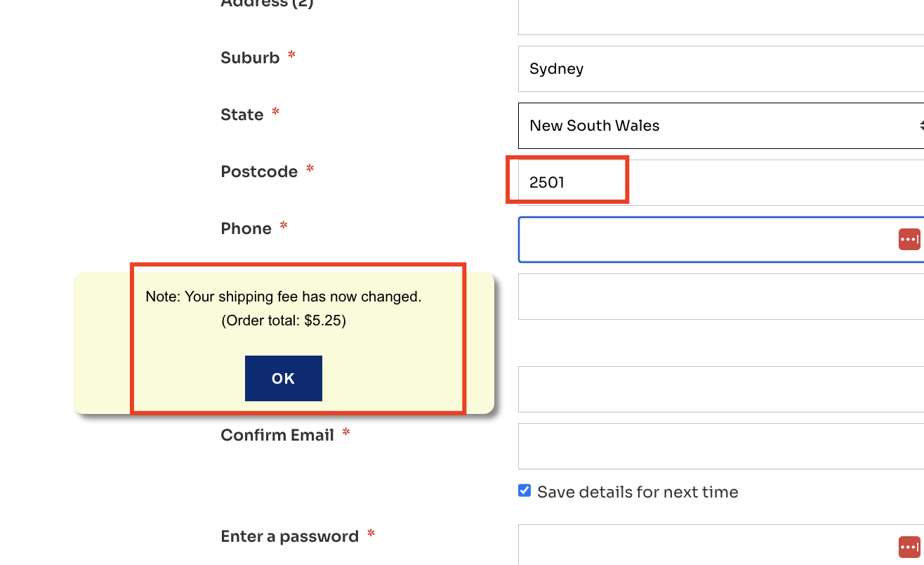Click the 'Phone' label text
924x565 pixels.
click(246, 228)
